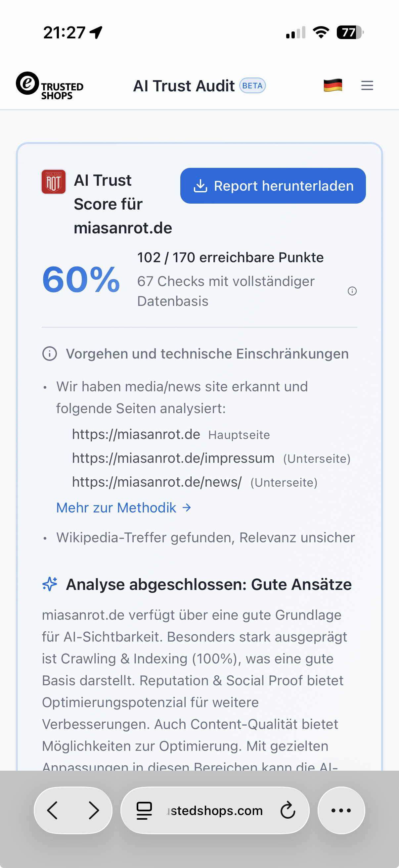Open the https://miasanrot.de/news/ URL
Viewport: 399px width, 868px height.
[x=157, y=482]
